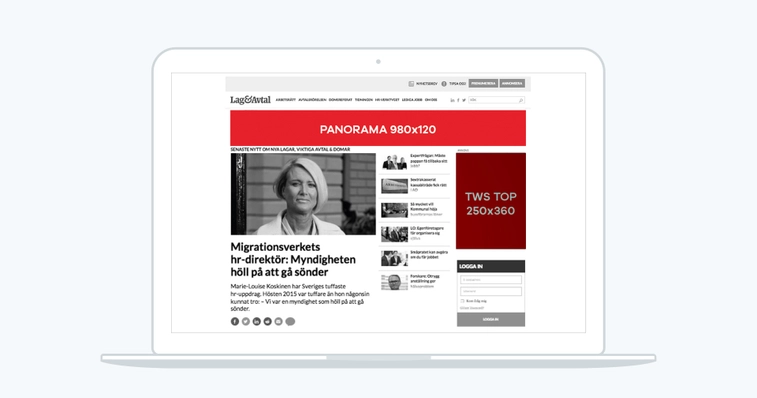757x398 pixels.
Task: Share the article on LinkedIn
Action: coord(256,321)
